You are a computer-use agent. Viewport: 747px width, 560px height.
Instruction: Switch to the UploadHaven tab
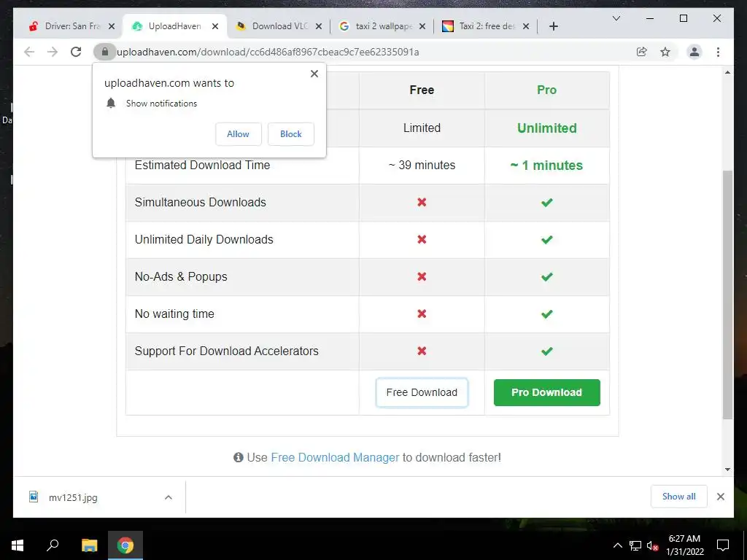tap(174, 26)
